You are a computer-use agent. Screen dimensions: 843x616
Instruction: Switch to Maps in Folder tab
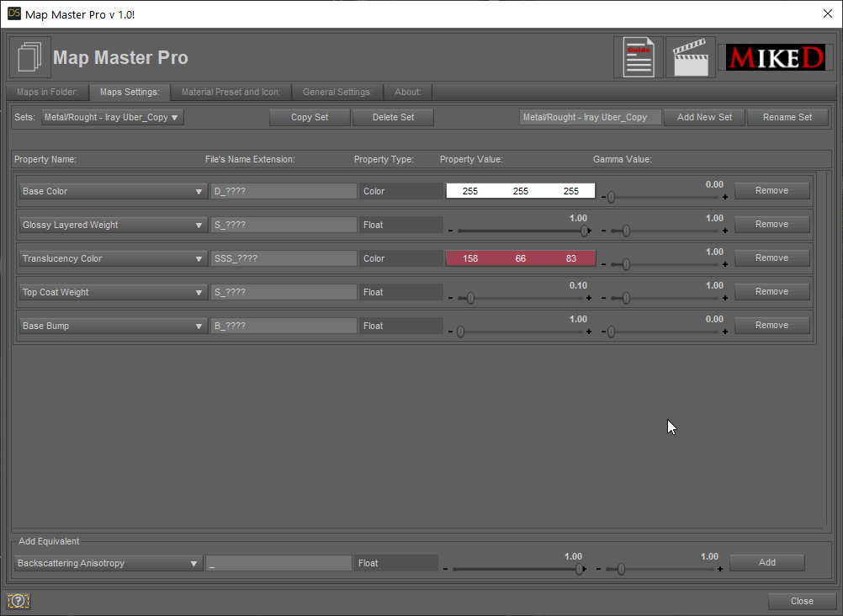pyautogui.click(x=47, y=92)
